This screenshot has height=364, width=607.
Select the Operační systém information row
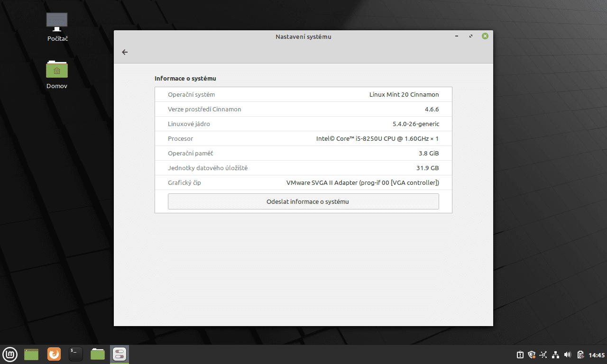303,94
